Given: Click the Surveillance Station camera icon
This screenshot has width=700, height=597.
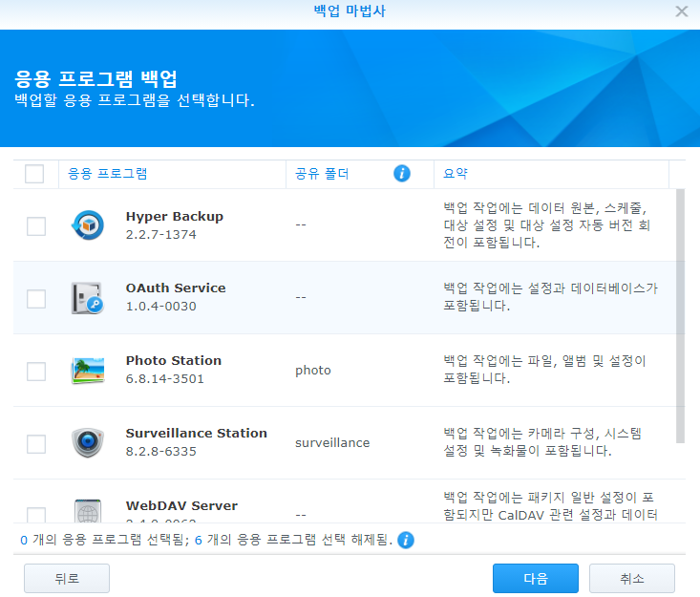Looking at the screenshot, I should 88,442.
